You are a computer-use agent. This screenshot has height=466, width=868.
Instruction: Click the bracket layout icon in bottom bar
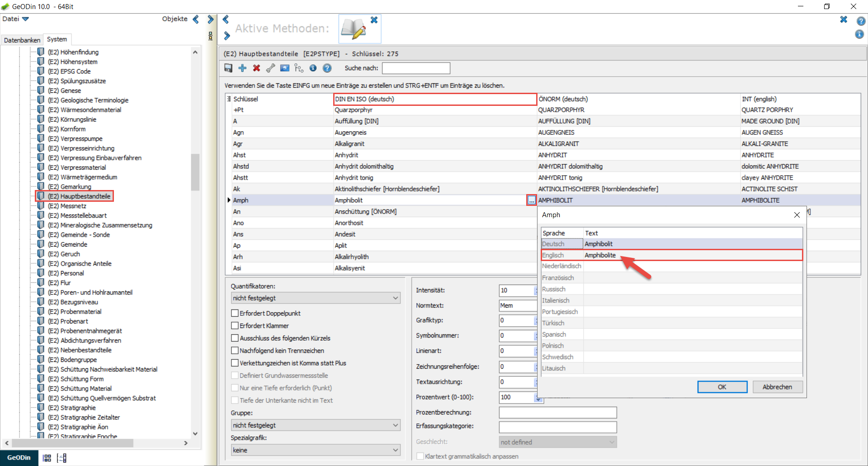[62, 458]
